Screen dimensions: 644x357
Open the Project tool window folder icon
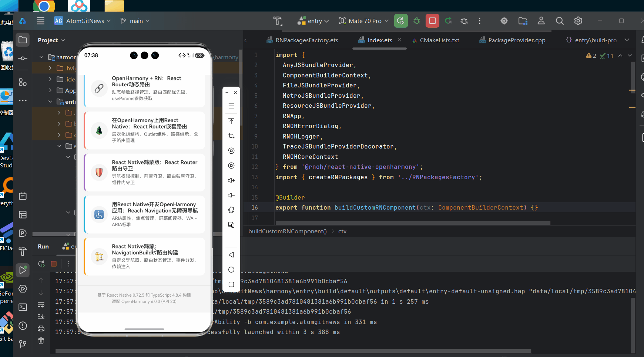(23, 40)
